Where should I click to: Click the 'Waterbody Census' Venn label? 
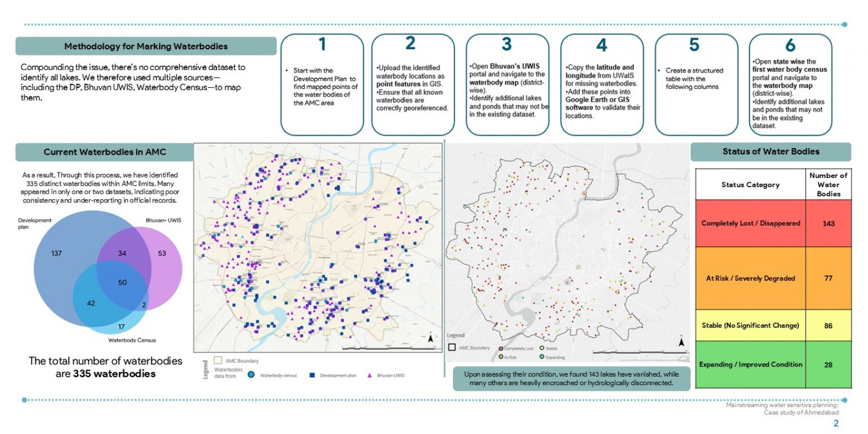(132, 340)
